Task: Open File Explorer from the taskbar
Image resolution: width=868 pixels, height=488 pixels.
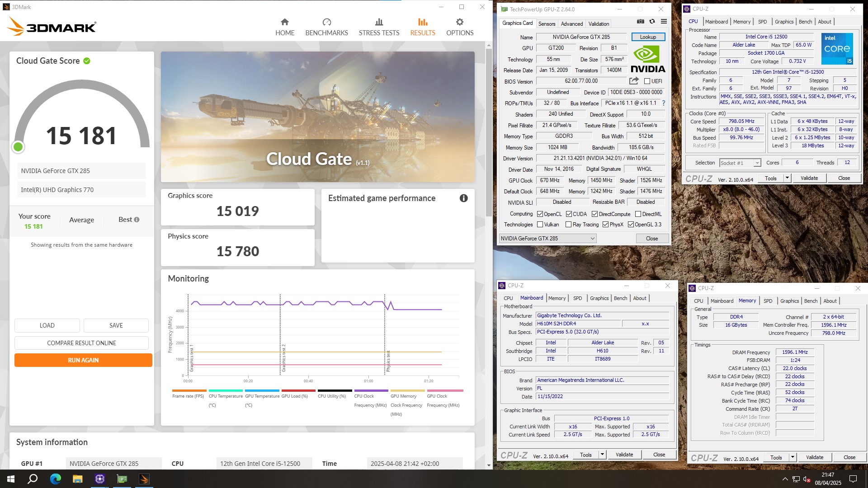Action: [77, 479]
